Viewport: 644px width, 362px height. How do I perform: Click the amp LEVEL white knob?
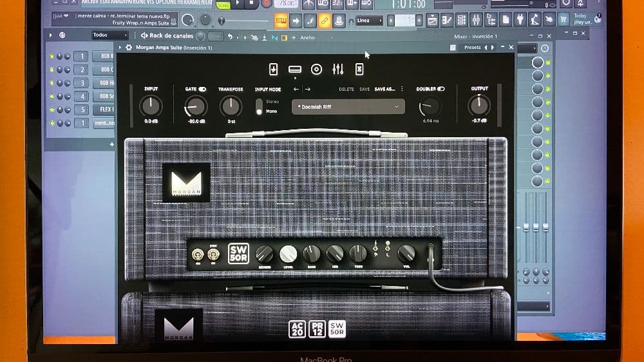289,254
